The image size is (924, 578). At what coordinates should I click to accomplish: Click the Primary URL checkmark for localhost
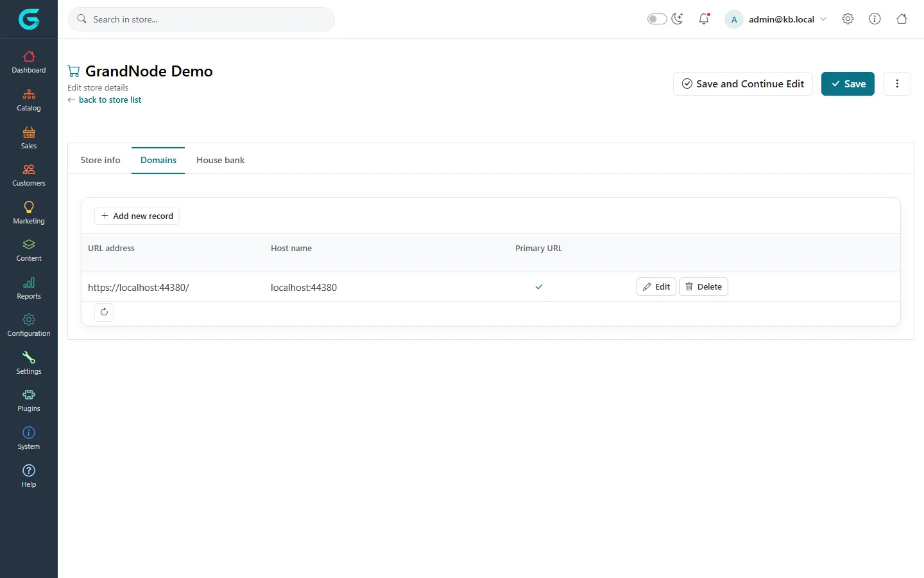539,287
